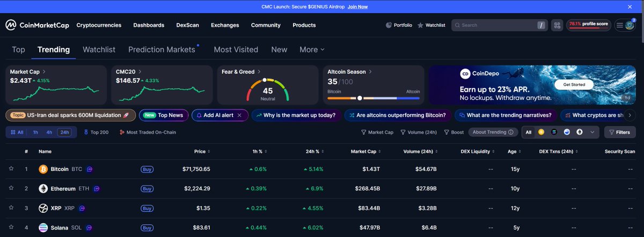Click the Top News chip
Image resolution: width=644 pixels, height=237 pixels.
(163, 115)
